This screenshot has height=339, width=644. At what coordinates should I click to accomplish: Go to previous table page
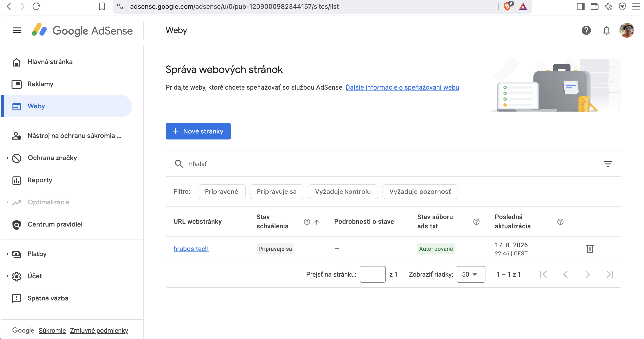tap(566, 274)
